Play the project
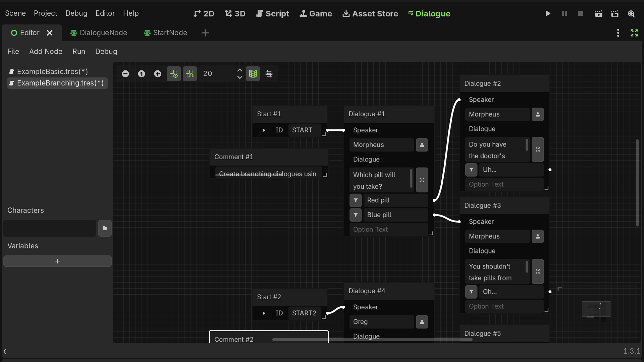The width and height of the screenshot is (644, 362). coord(548,14)
